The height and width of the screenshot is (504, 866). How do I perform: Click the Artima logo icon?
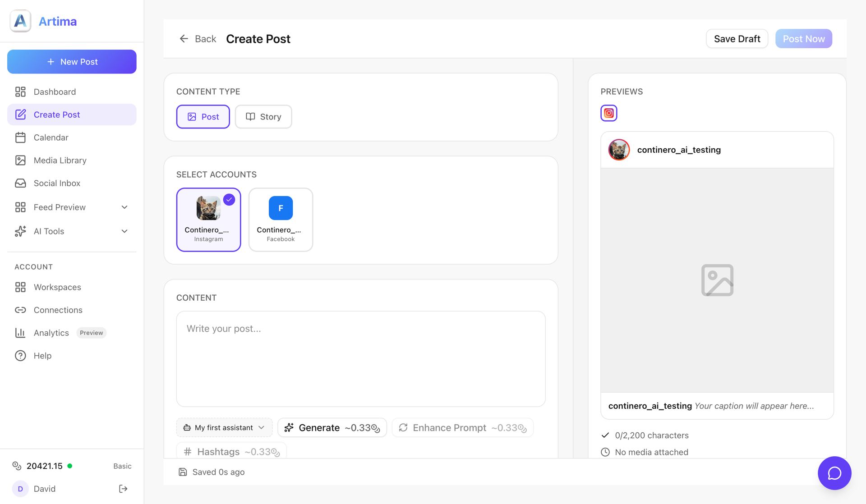(20, 21)
